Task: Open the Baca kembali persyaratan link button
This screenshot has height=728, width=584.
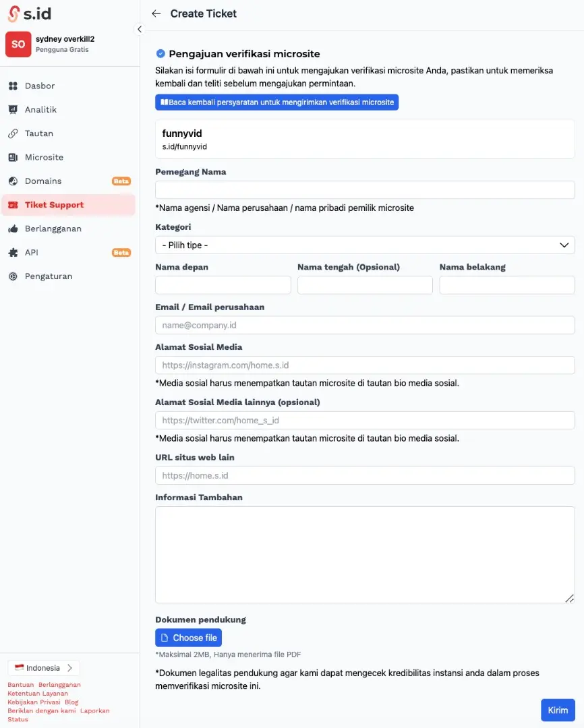Action: point(276,102)
